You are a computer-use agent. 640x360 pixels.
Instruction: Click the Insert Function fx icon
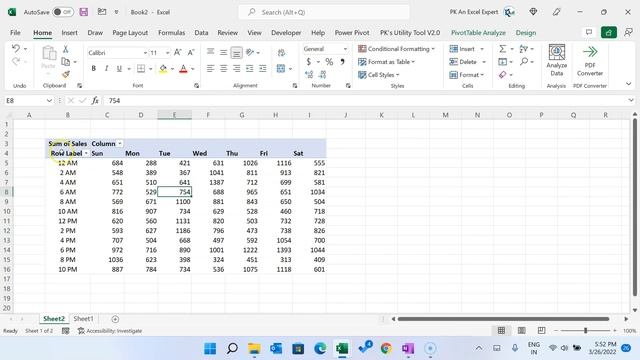click(x=95, y=100)
